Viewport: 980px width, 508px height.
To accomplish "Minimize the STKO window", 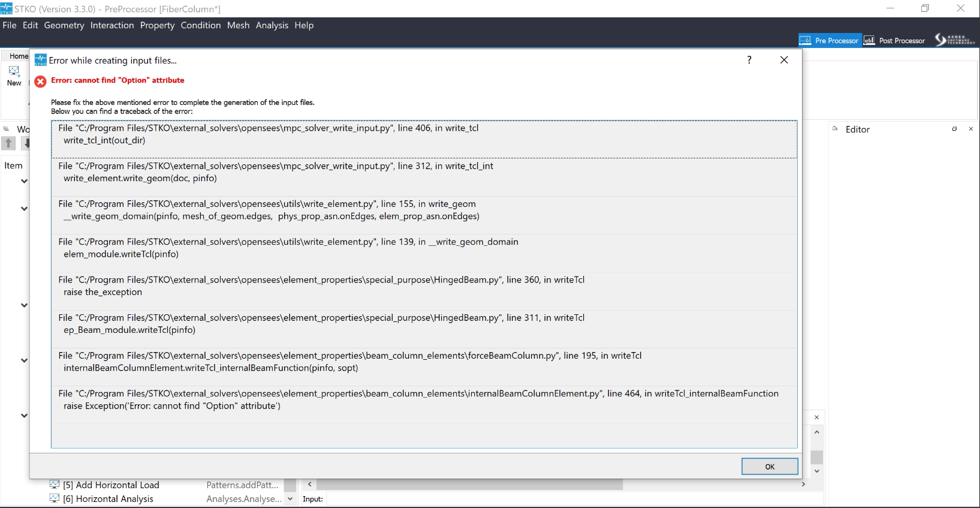I will [890, 8].
